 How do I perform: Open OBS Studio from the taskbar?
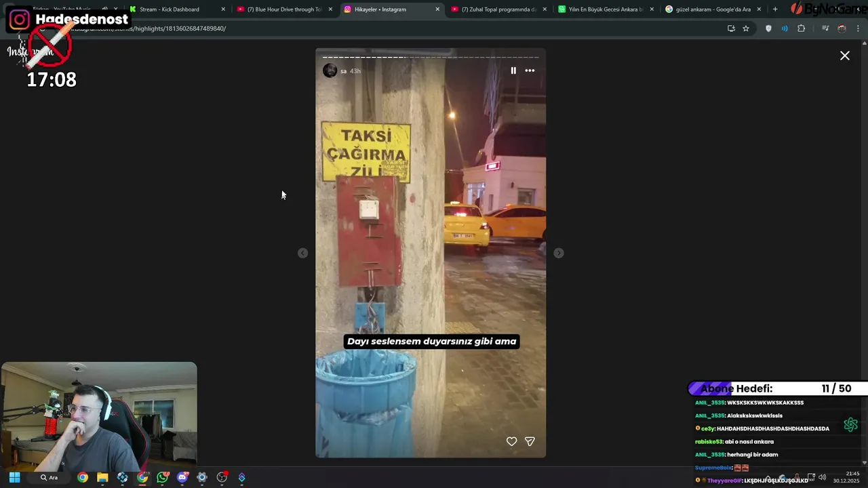[222, 477]
